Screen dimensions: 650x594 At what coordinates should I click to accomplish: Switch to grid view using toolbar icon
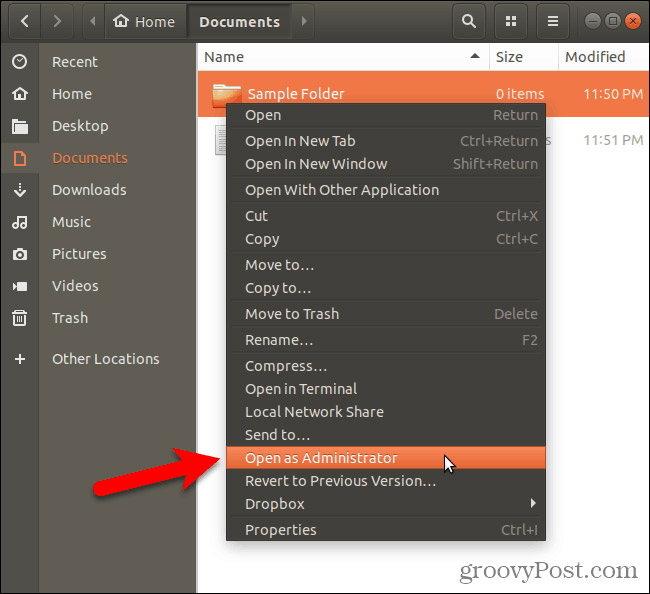point(511,21)
